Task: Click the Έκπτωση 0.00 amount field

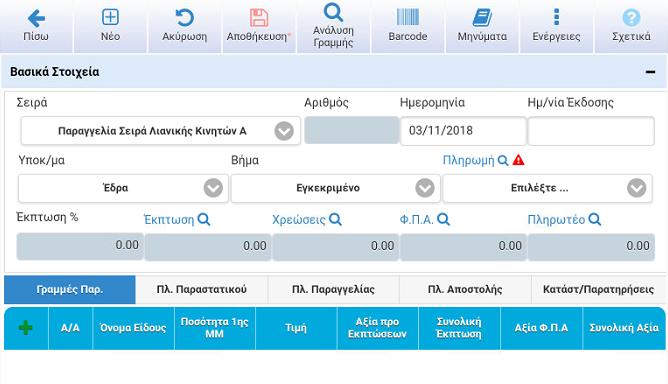Action: point(207,247)
